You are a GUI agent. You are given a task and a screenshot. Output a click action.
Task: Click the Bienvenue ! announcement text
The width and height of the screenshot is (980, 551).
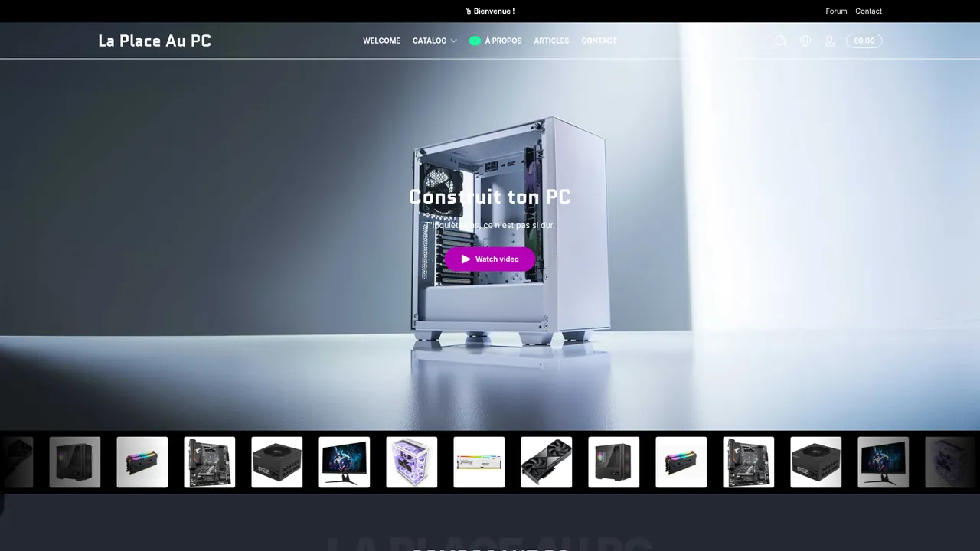490,11
